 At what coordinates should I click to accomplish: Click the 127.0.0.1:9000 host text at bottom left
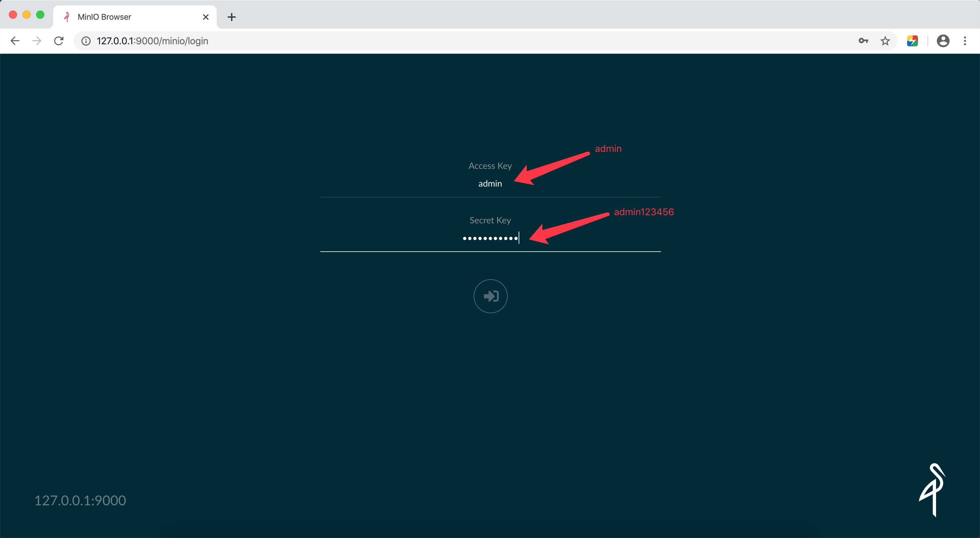pos(80,500)
